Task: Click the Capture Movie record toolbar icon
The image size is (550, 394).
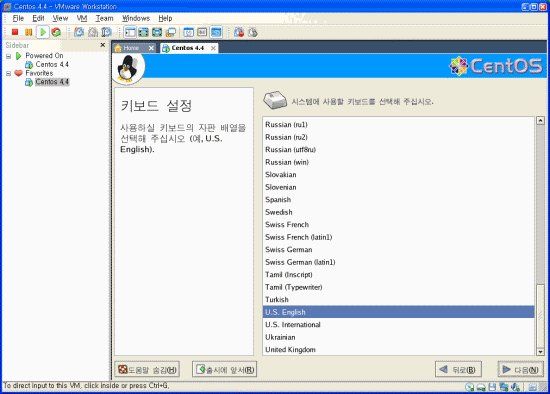Action: click(239, 32)
